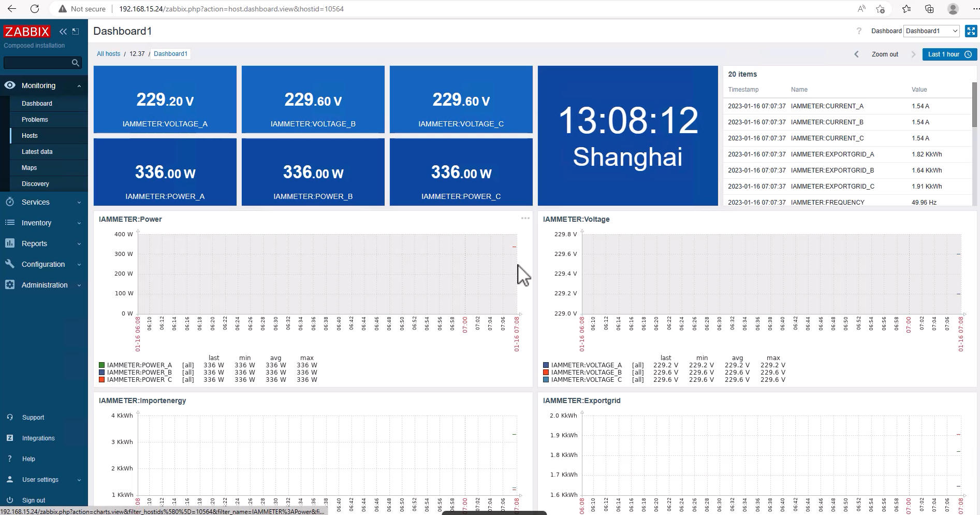Enter kiosk mode with fullscreen icon

(971, 31)
